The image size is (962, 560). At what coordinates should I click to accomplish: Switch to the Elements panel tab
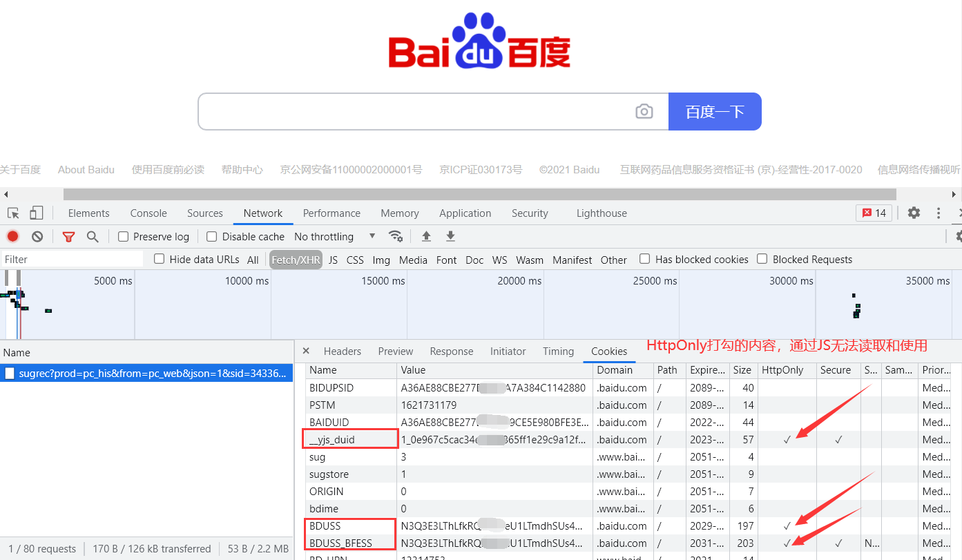[88, 213]
